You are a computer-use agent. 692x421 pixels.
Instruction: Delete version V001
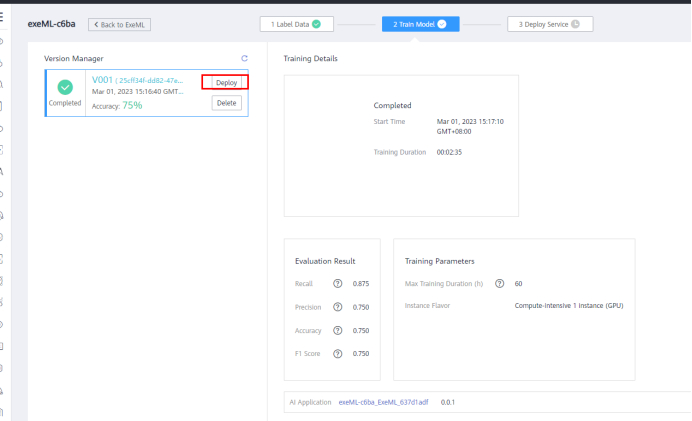click(226, 103)
